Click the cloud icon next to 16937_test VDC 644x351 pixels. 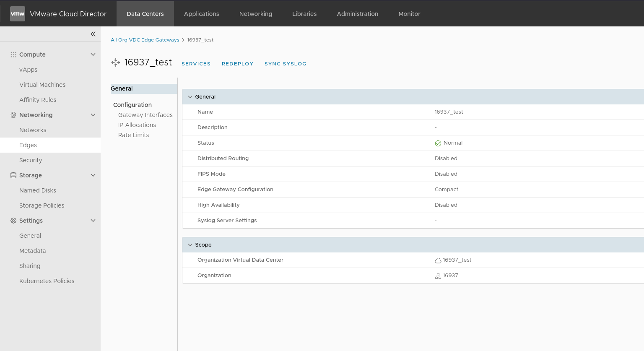pos(438,260)
